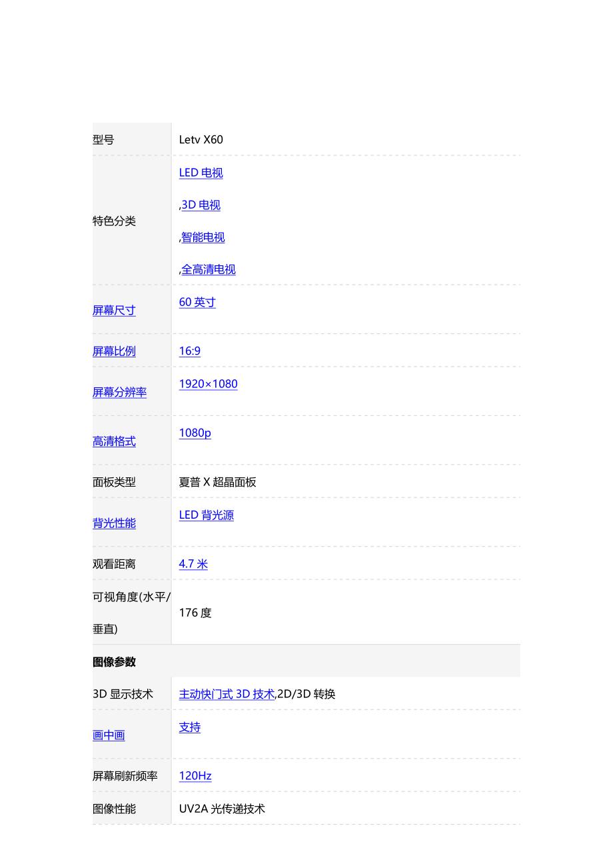Open the 4.7 米 viewing distance link
Screen dimensions: 613x868
pyautogui.click(x=193, y=564)
